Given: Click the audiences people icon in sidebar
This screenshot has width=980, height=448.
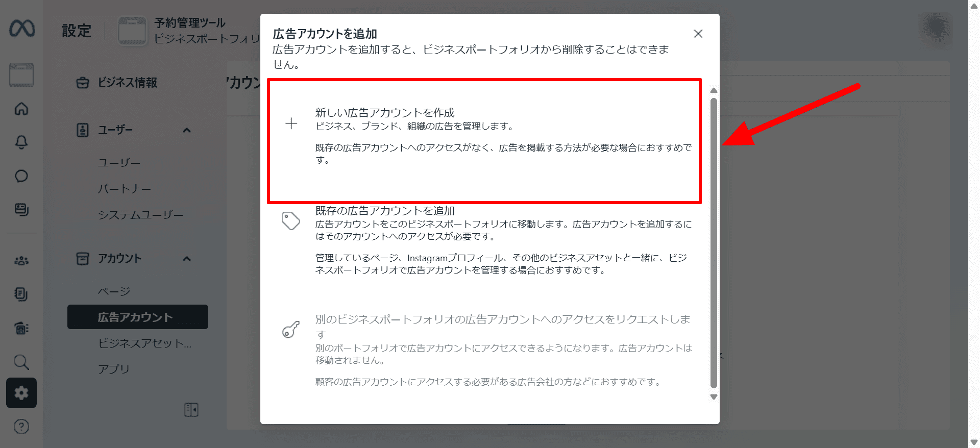Looking at the screenshot, I should tap(21, 261).
